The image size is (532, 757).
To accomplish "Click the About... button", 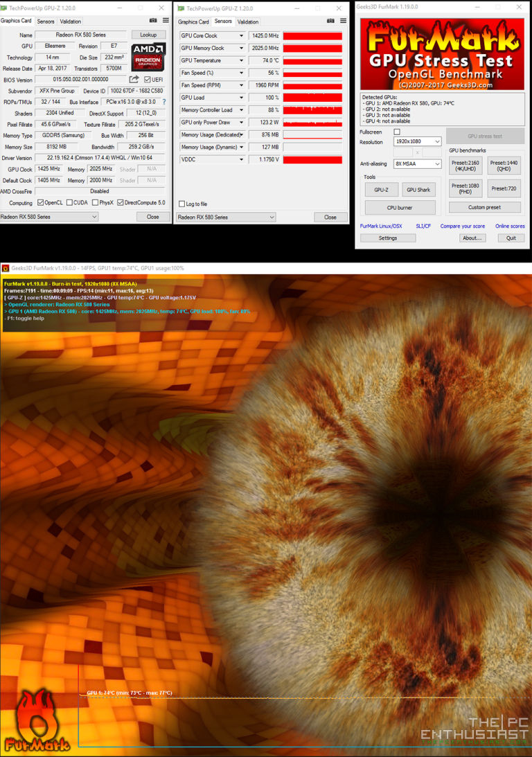I will click(472, 238).
